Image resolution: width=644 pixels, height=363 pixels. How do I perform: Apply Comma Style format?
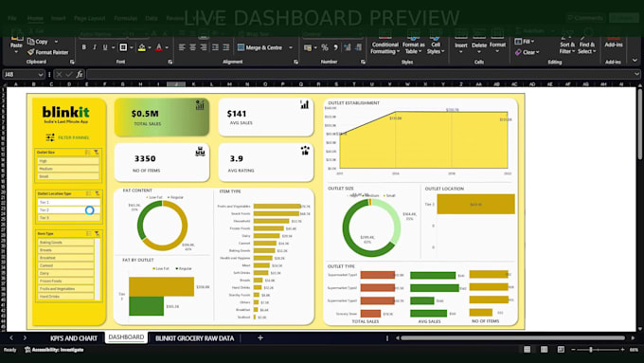click(335, 47)
